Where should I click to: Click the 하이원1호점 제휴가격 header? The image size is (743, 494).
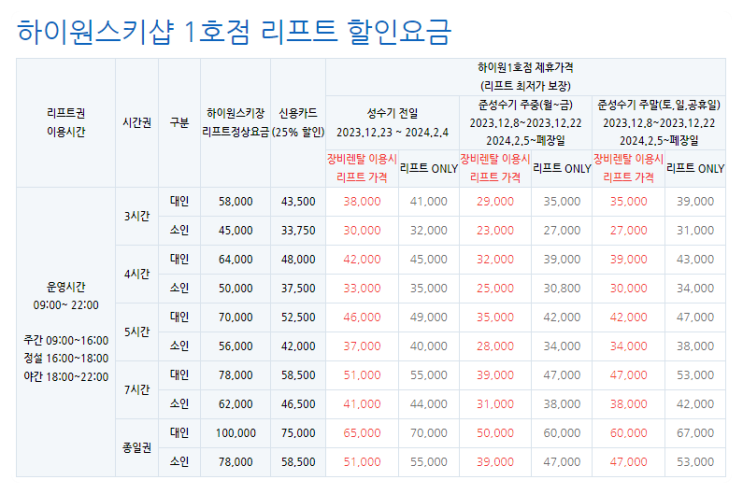(x=526, y=77)
